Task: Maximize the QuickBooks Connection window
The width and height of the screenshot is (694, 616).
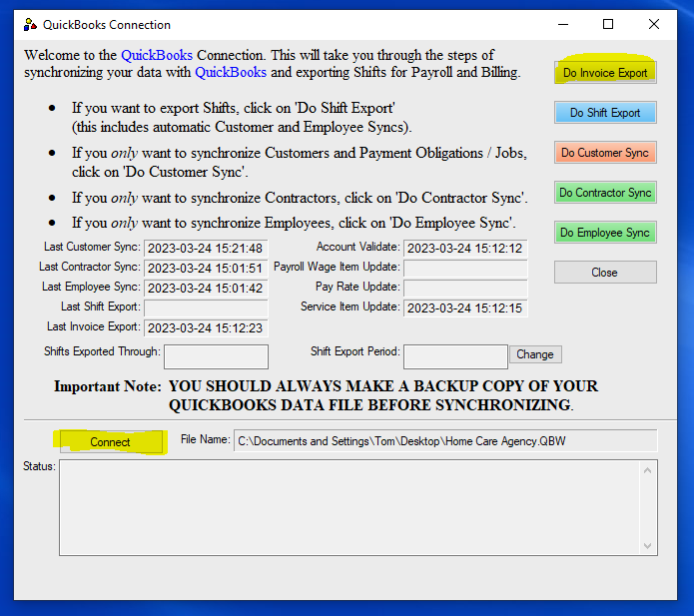Action: point(608,24)
